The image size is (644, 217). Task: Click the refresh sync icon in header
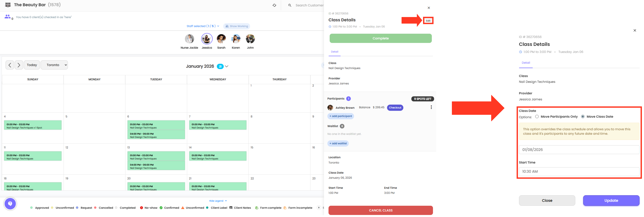click(274, 5)
